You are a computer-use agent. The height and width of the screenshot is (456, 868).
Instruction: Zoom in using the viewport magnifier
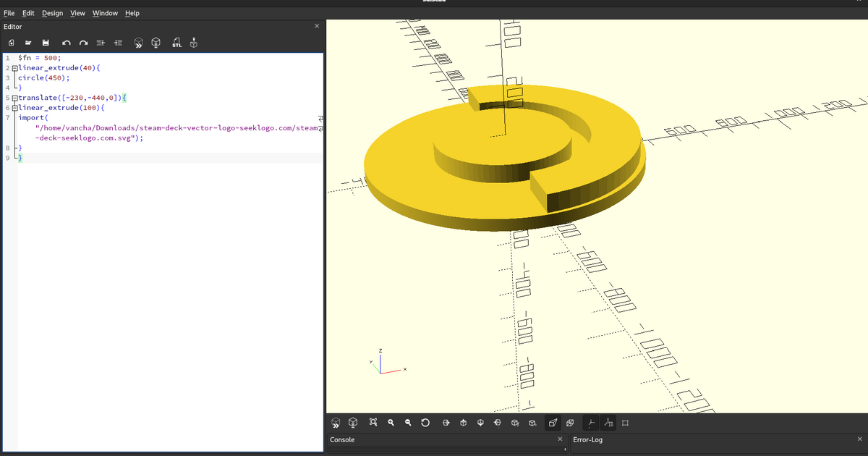click(x=391, y=422)
